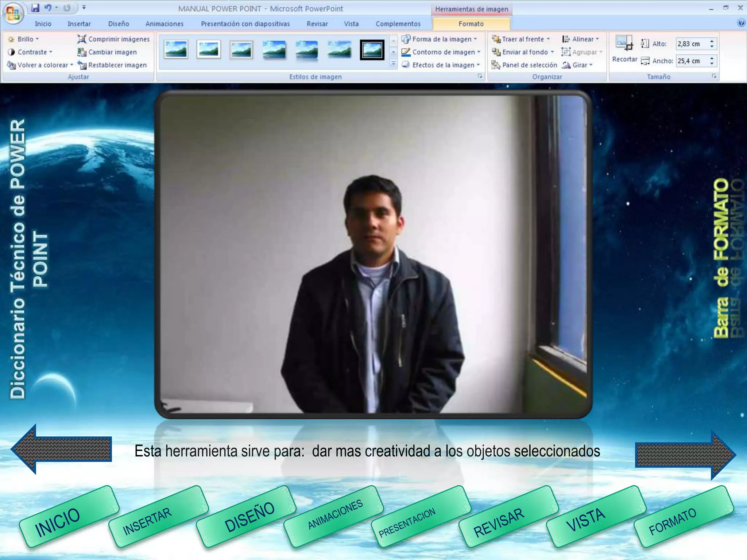
Task: Switch to the Inicio tab
Action: coord(43,24)
